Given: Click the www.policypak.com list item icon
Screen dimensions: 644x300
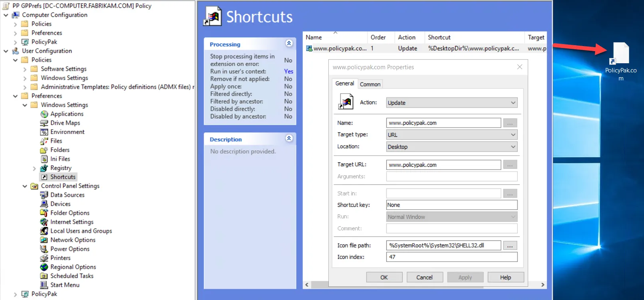Looking at the screenshot, I should tap(309, 48).
